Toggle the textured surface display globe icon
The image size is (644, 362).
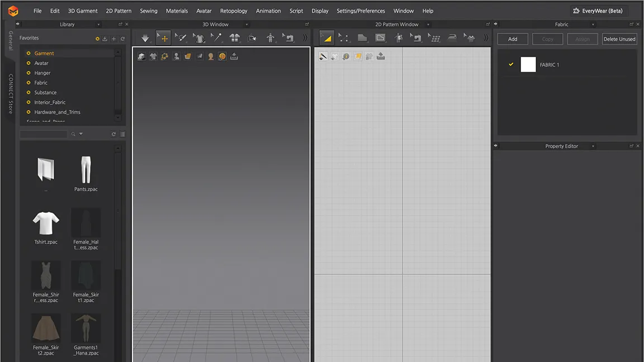(222, 56)
